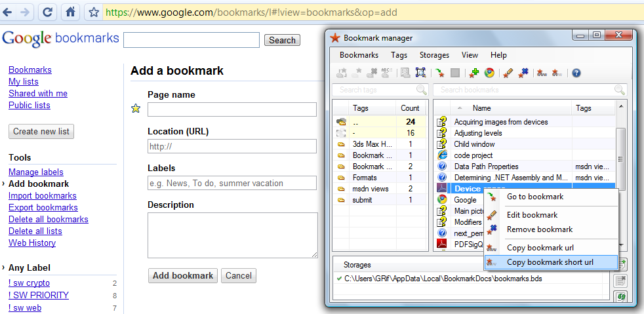Click the remove tag toolbar icon
This screenshot has height=314, width=644.
click(372, 73)
